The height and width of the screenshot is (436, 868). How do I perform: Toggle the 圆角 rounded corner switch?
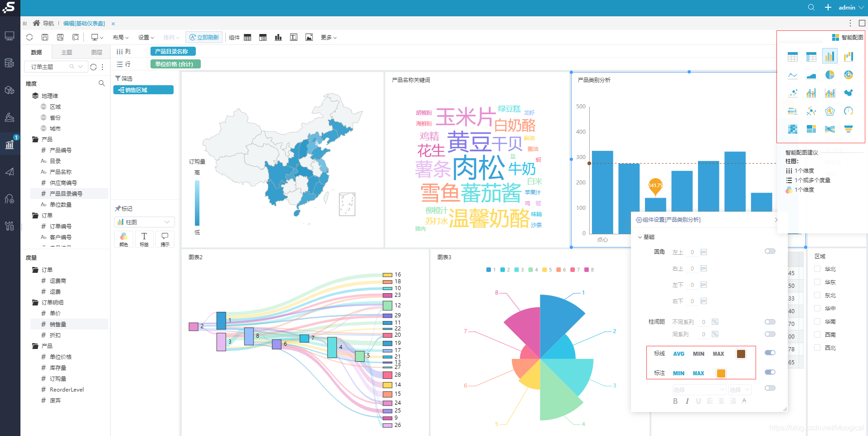pos(770,251)
